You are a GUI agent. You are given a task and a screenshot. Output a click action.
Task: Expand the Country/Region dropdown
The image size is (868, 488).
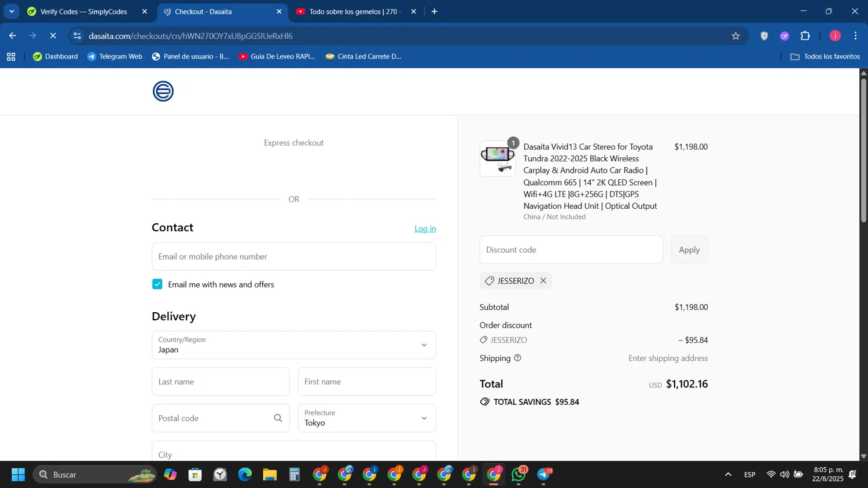point(294,345)
